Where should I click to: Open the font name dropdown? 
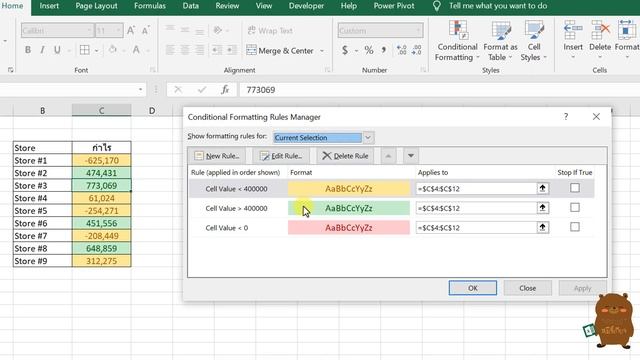coord(89,30)
